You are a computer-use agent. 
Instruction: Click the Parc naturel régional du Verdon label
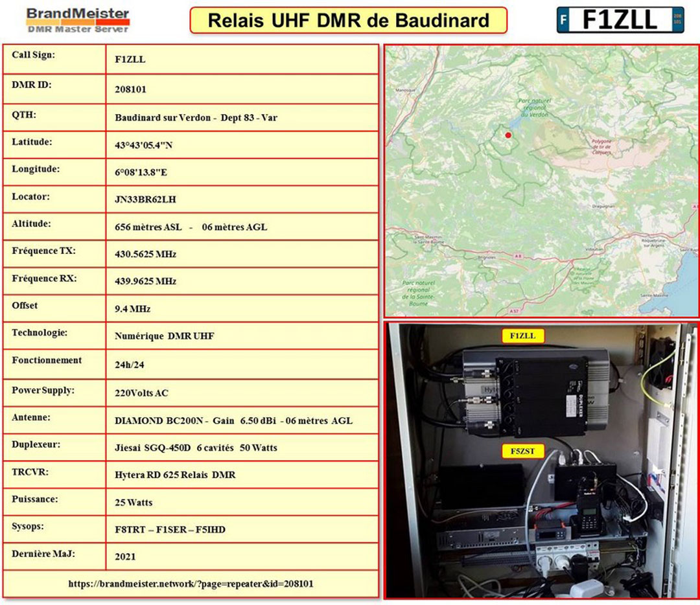click(x=533, y=108)
